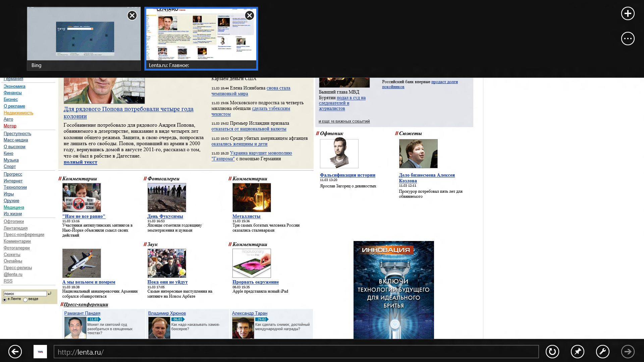Image resolution: width=644 pixels, height=362 pixels.
Task: Open the Лентапедия sidebar link
Action: pyautogui.click(x=15, y=228)
